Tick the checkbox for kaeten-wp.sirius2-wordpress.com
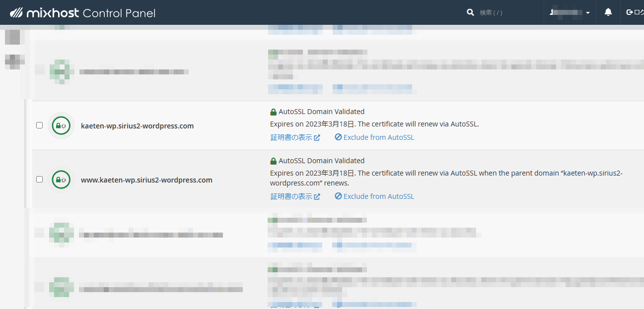644x309 pixels. 40,125
